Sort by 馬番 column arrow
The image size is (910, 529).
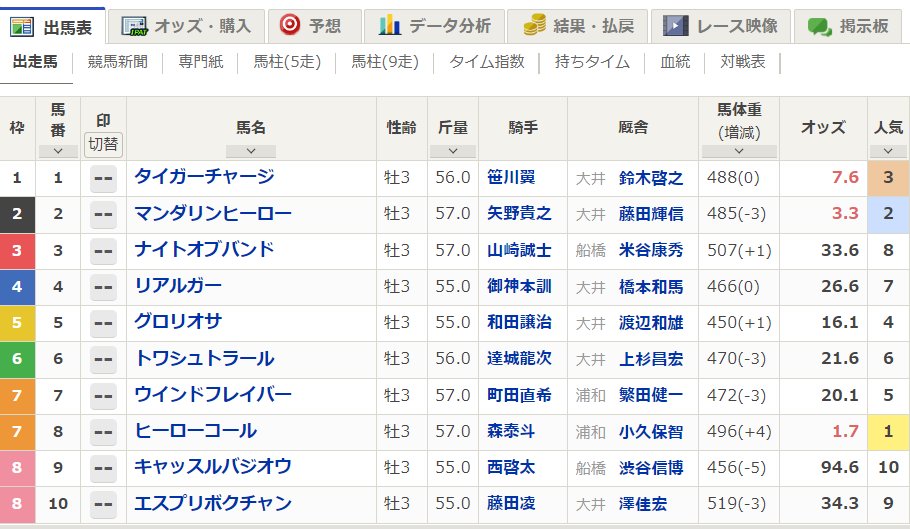pyautogui.click(x=58, y=151)
